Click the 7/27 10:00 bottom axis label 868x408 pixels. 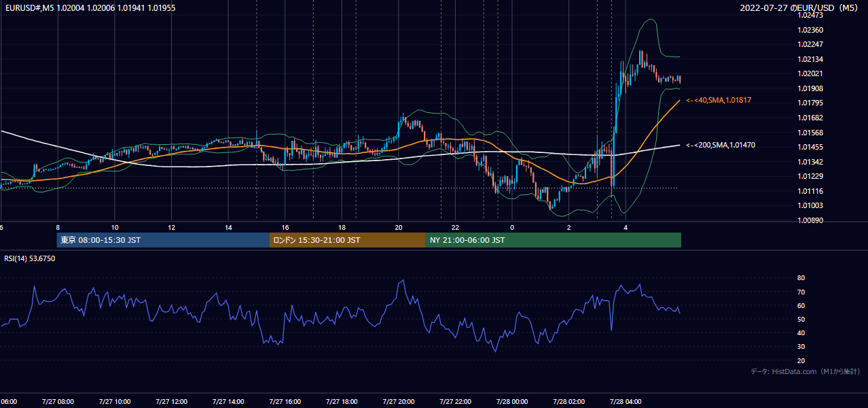click(x=115, y=401)
